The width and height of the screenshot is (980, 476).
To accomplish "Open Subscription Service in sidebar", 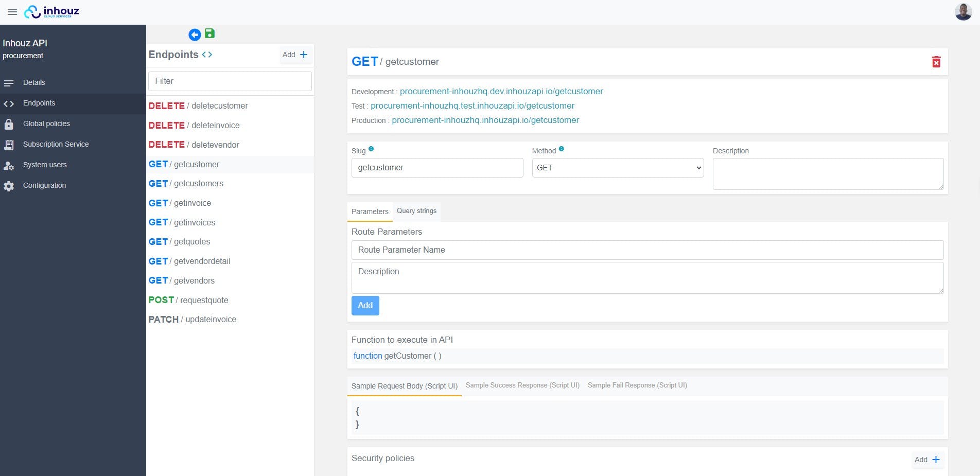I will (56, 144).
